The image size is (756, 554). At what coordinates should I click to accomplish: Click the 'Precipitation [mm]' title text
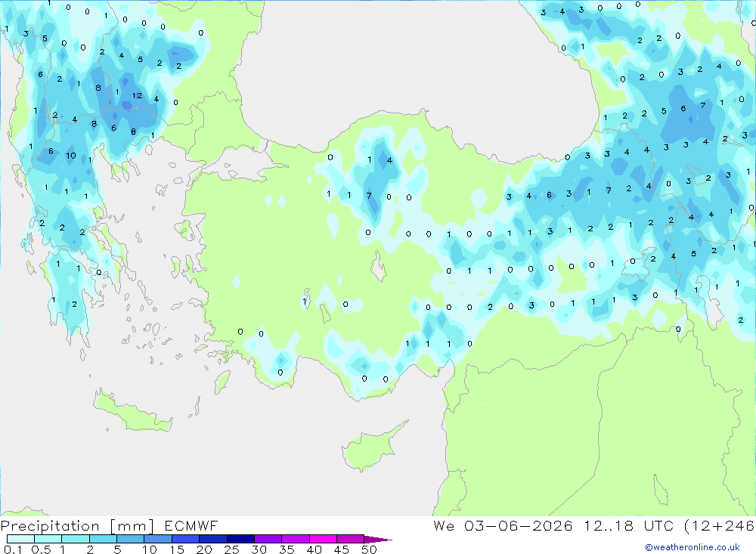point(77,526)
